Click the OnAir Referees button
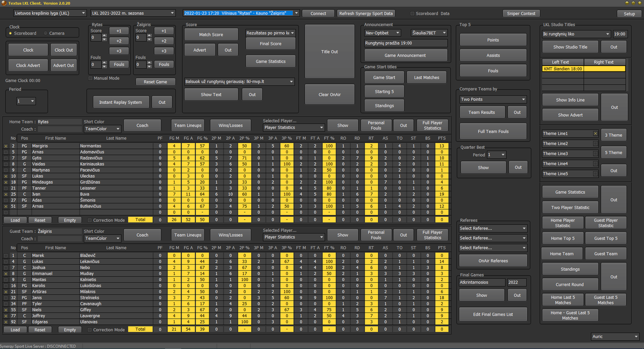644x349 pixels. (493, 261)
